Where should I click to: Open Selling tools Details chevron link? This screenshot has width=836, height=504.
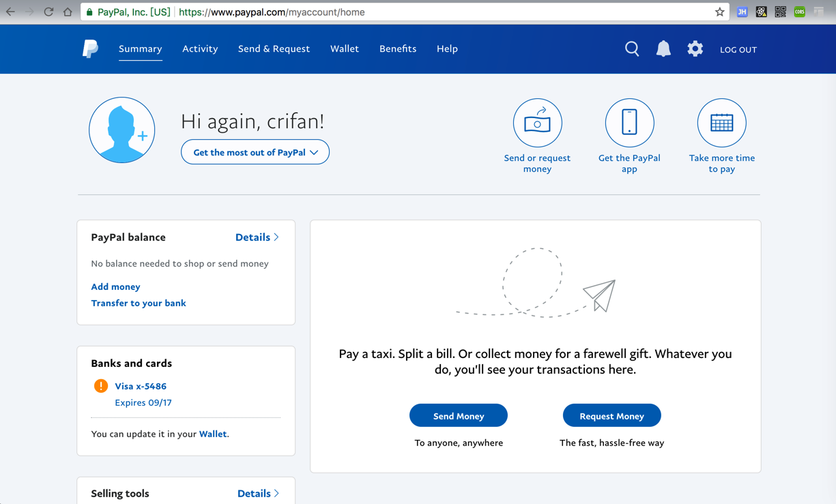tap(259, 493)
